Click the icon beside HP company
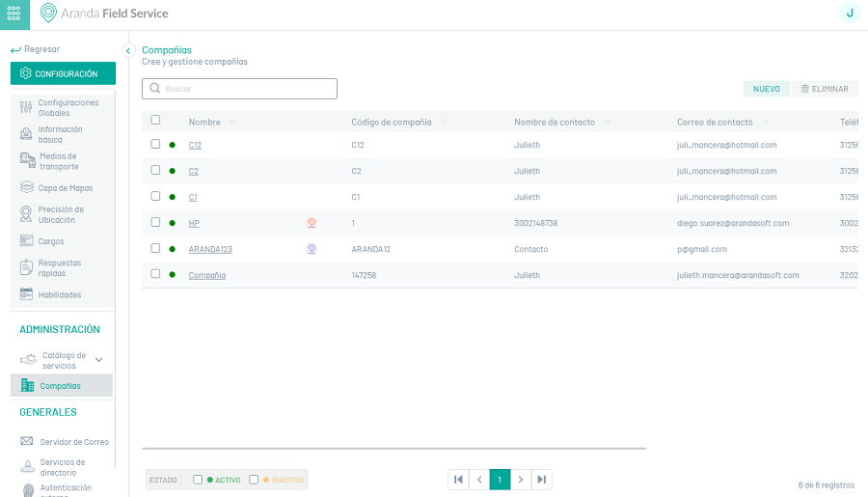 (312, 223)
